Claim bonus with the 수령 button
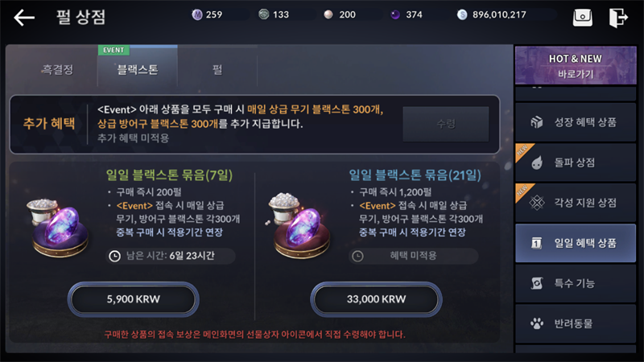The width and height of the screenshot is (644, 362). (446, 124)
